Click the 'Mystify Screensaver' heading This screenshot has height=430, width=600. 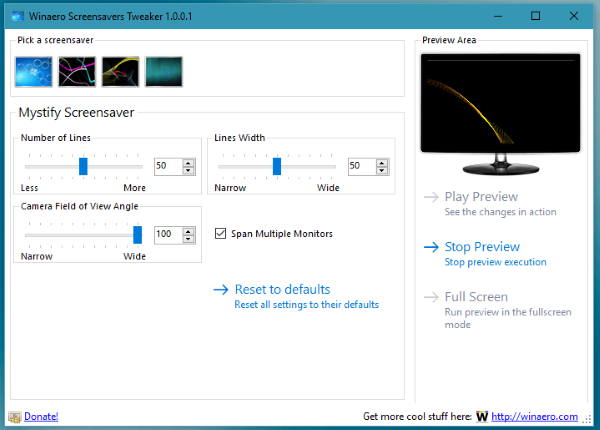[x=76, y=112]
